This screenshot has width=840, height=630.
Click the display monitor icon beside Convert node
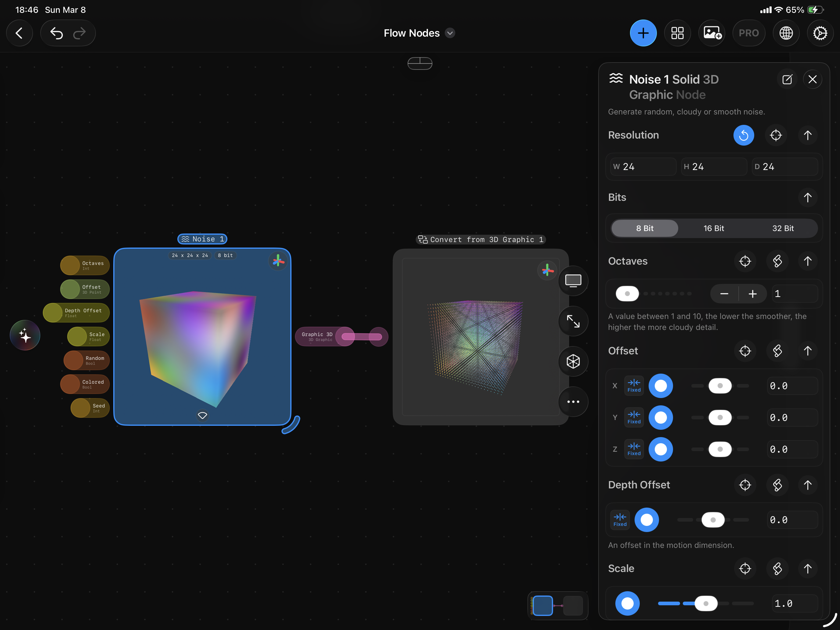[573, 281]
